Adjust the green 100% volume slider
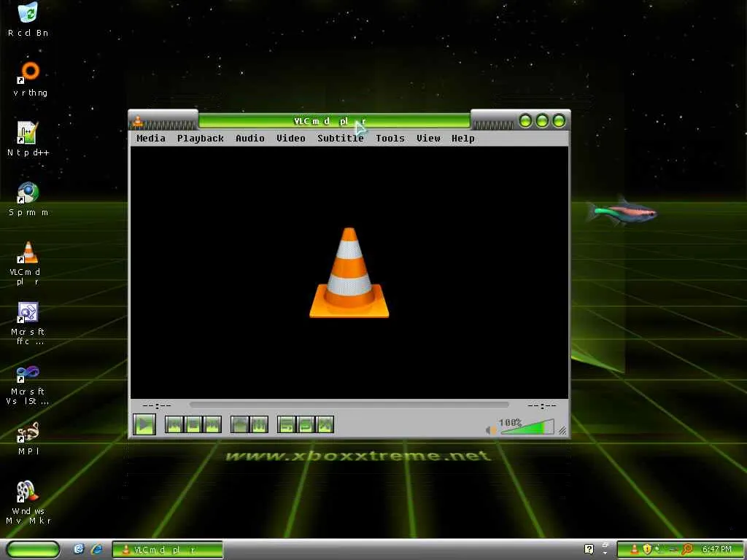This screenshot has width=747, height=560. point(528,427)
